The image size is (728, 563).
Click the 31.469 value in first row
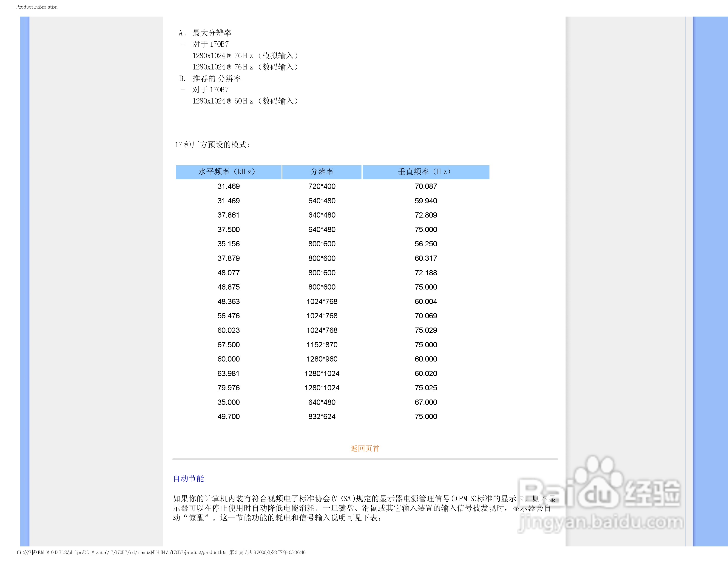(x=228, y=187)
